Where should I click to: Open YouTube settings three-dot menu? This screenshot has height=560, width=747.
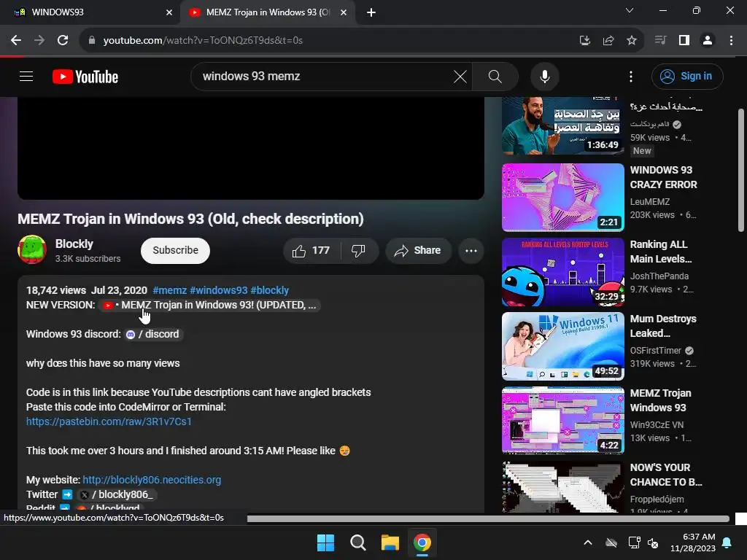[x=631, y=76]
